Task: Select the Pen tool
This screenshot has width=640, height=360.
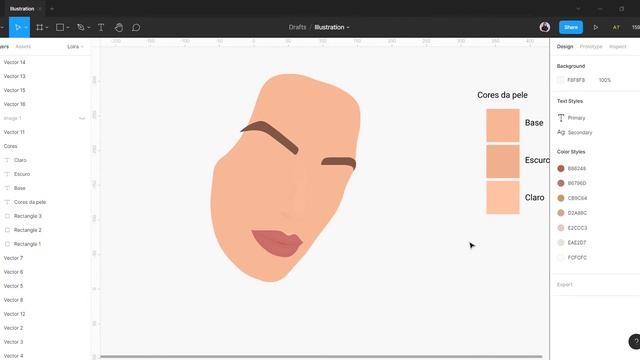Action: pyautogui.click(x=80, y=27)
